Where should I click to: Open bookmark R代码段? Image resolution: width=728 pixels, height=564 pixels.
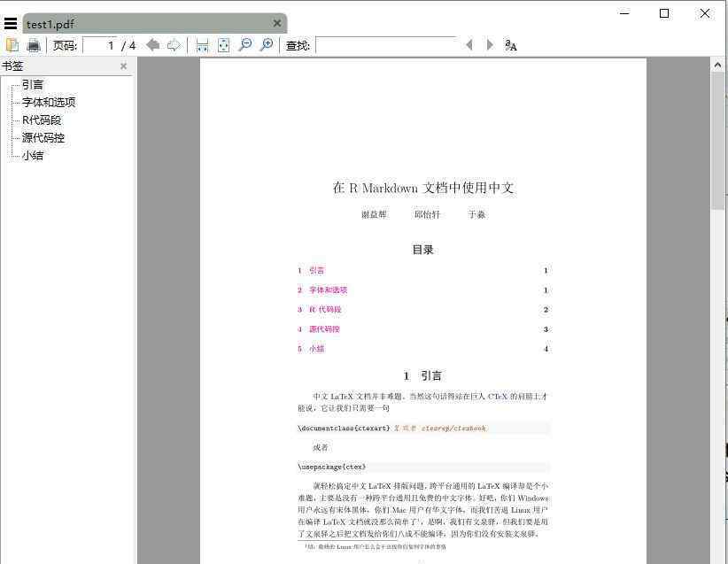pos(42,120)
